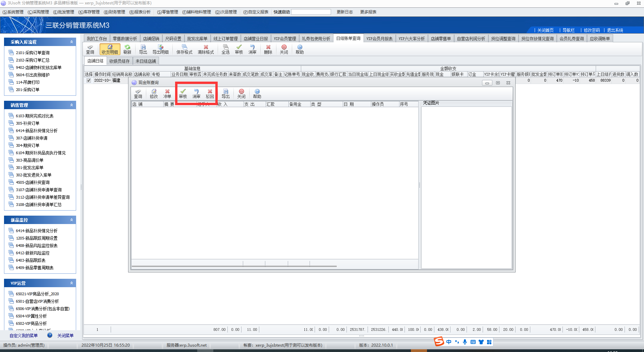This screenshot has height=352, width=644.
Task: Click the 驳回 reject icon in the dialog
Action: pyautogui.click(x=210, y=94)
